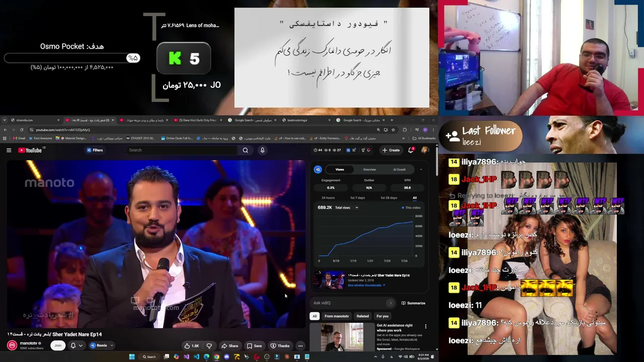Go back using the browser back arrow

(x=5, y=130)
